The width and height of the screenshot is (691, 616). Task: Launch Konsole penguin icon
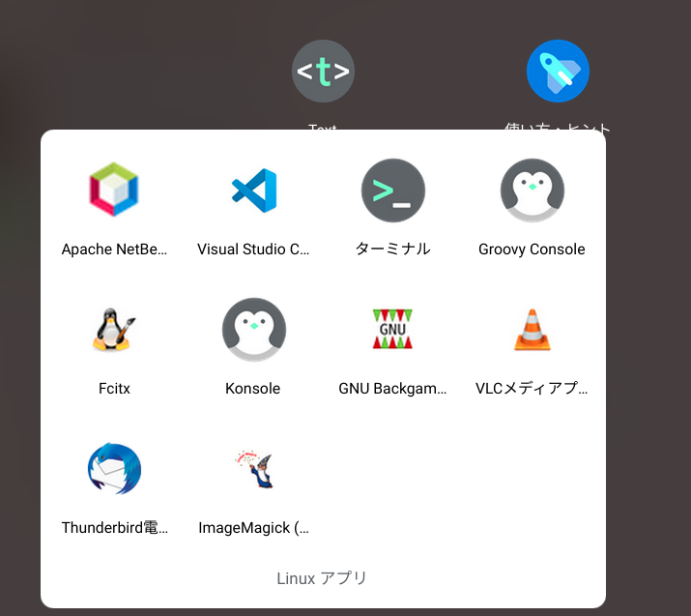(x=254, y=330)
